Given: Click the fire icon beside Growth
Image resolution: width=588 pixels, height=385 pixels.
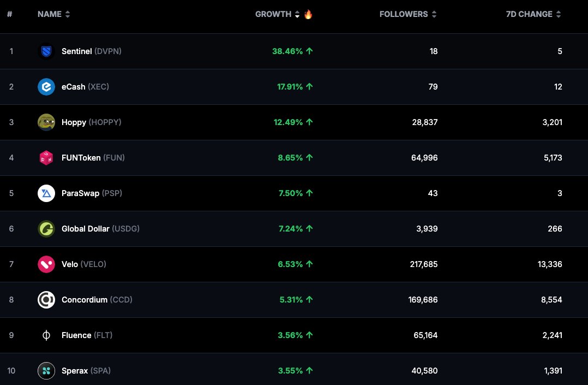Looking at the screenshot, I should coord(308,14).
